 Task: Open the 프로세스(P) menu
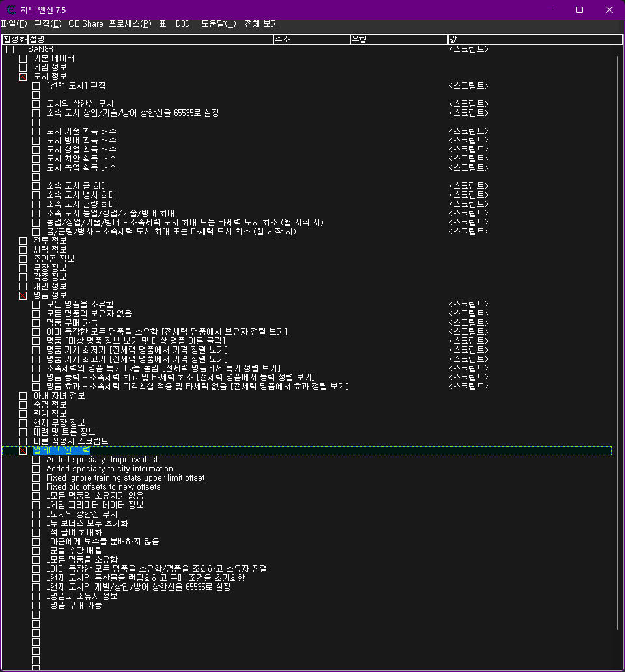130,24
